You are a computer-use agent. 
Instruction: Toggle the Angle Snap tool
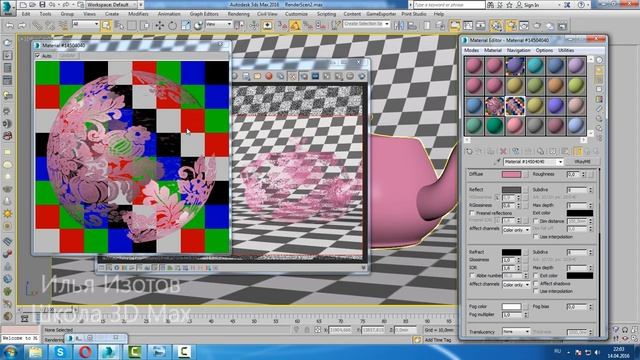click(295, 25)
